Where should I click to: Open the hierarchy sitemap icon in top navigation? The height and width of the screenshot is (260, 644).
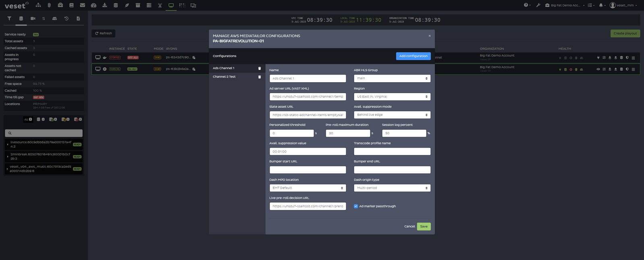tap(38, 5)
